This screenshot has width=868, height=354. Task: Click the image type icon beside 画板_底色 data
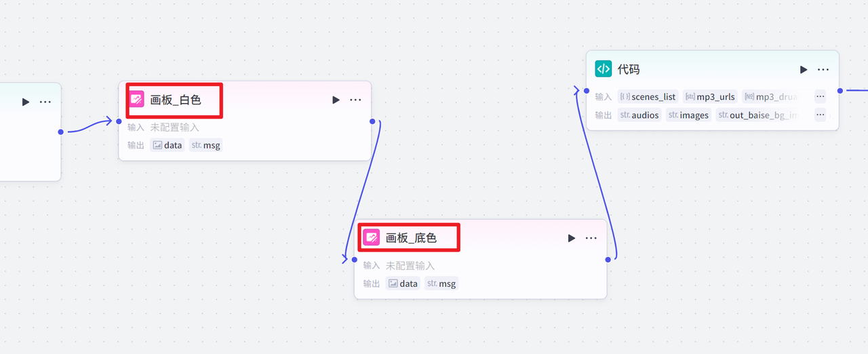tap(393, 283)
